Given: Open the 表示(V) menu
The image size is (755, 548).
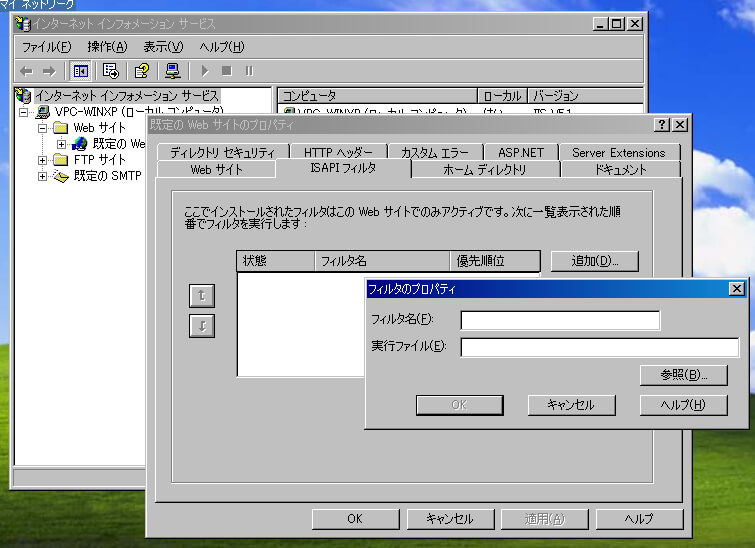Looking at the screenshot, I should [163, 46].
